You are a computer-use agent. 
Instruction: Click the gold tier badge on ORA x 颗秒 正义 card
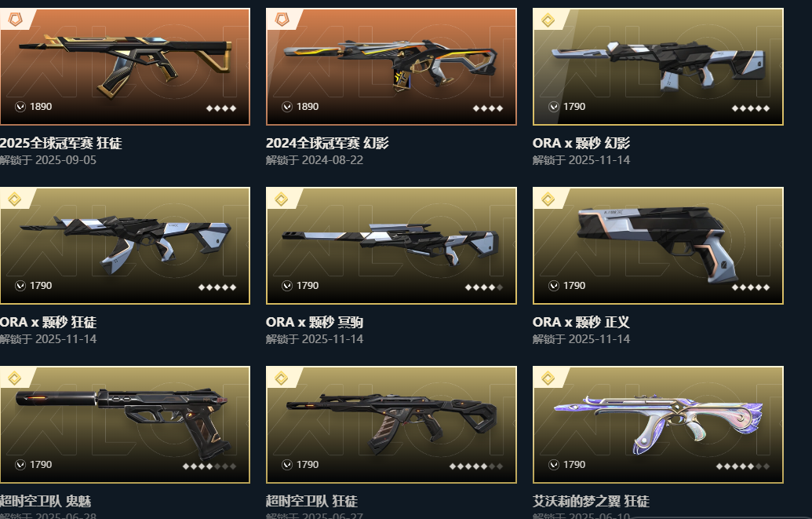coord(548,199)
